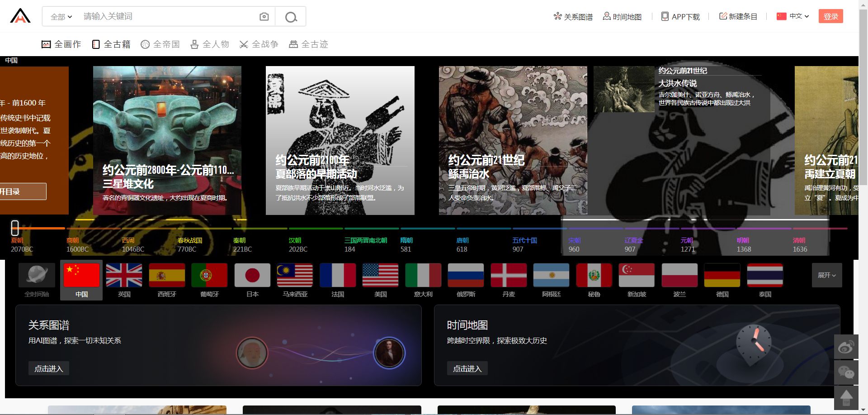Image resolution: width=868 pixels, height=415 pixels.
Task: Click the back-to-top arrow icon
Action: [846, 398]
